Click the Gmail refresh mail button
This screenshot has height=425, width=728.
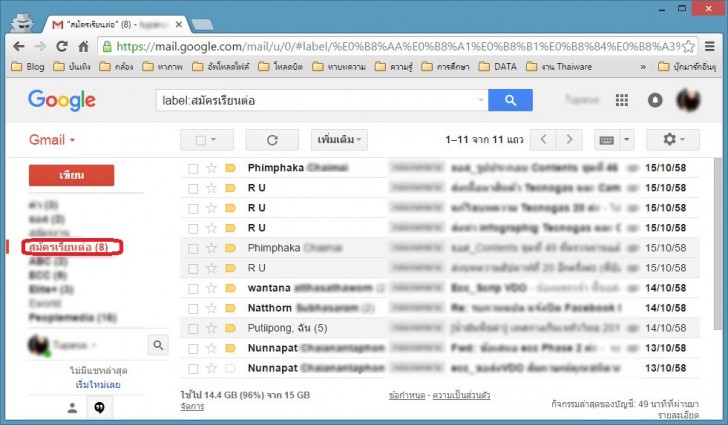click(x=272, y=140)
